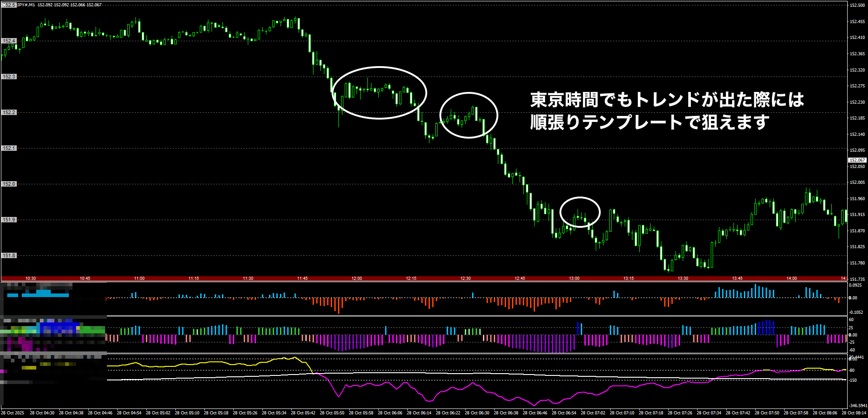The width and height of the screenshot is (868, 418).
Task: Click the 152.500 value on right price scale
Action: 858,5
